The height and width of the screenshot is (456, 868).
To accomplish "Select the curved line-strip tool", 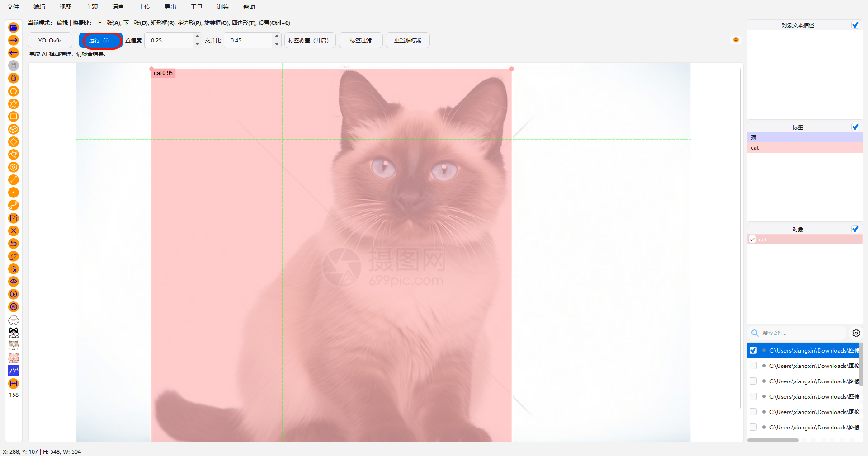I will (x=14, y=205).
